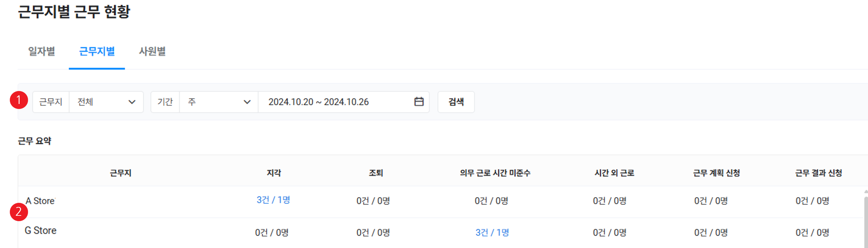The width and height of the screenshot is (868, 248).
Task: Click the date range field 2024.10.20 ~ 2024.10.26
Action: 318,102
